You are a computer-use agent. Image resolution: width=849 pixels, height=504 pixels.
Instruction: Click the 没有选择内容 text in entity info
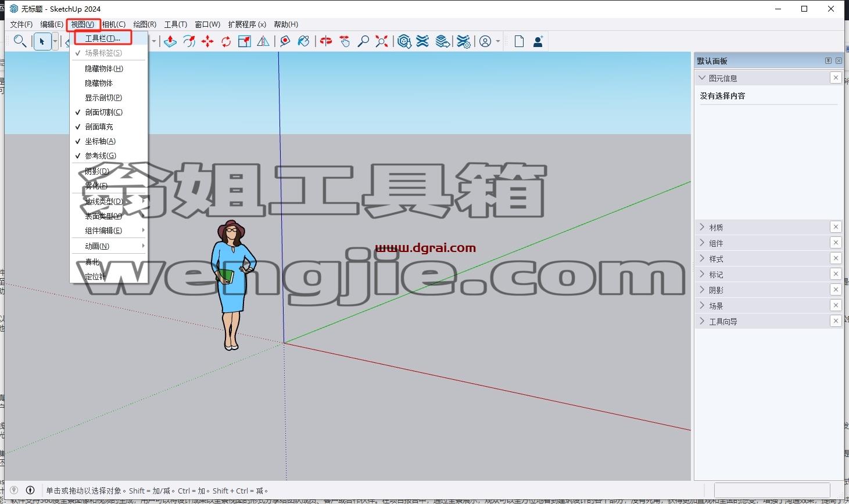pos(722,96)
